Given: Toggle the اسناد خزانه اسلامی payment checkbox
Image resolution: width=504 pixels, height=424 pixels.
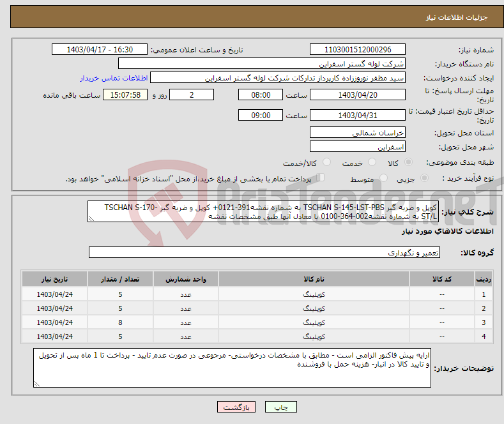Looking at the screenshot, I should [321, 178].
